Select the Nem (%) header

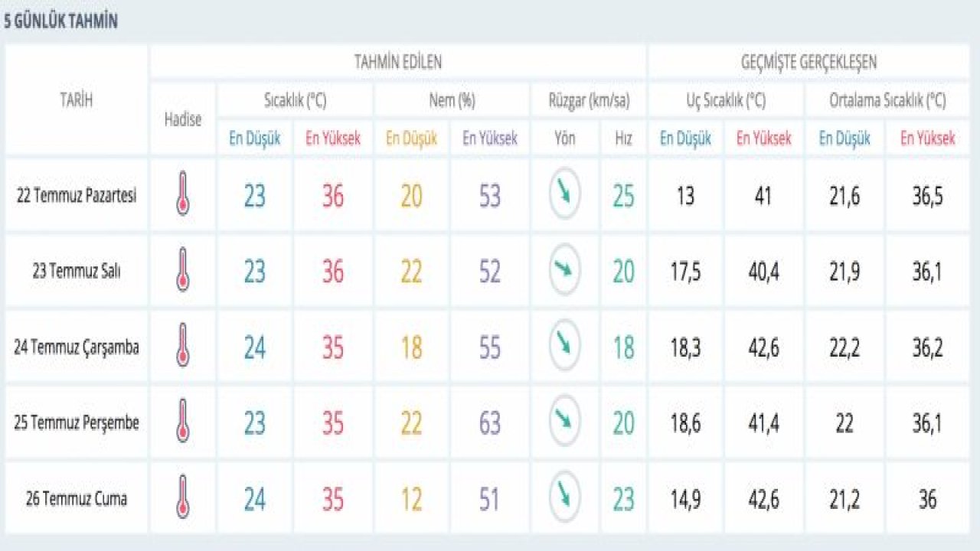tap(451, 100)
